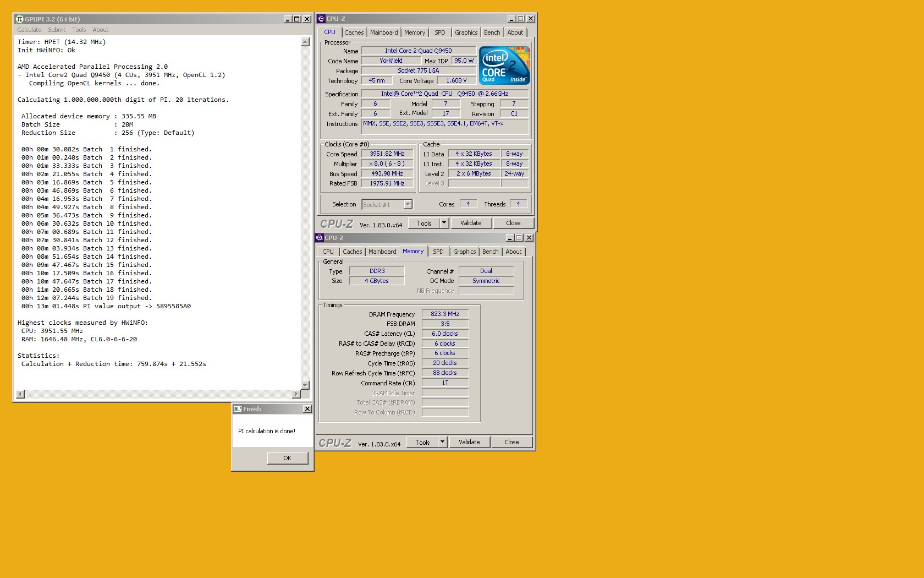Viewport: 924px width, 578px height.
Task: Minimize the GPUPI window
Action: pyautogui.click(x=288, y=19)
